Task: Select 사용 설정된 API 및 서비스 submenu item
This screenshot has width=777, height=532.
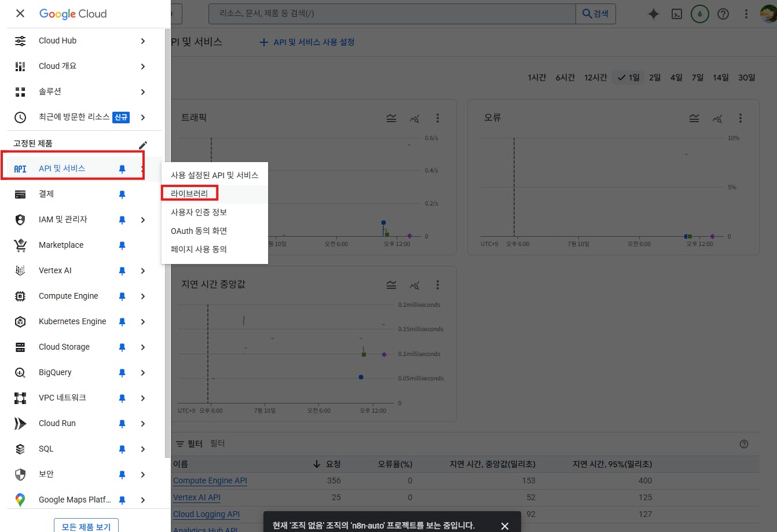Action: tap(214, 175)
